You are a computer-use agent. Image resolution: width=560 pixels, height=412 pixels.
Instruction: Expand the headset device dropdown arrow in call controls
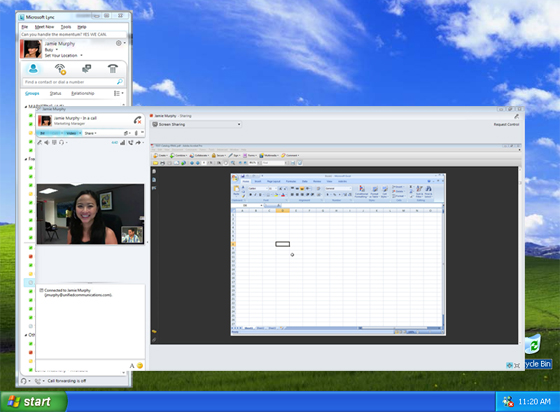pyautogui.click(x=66, y=142)
